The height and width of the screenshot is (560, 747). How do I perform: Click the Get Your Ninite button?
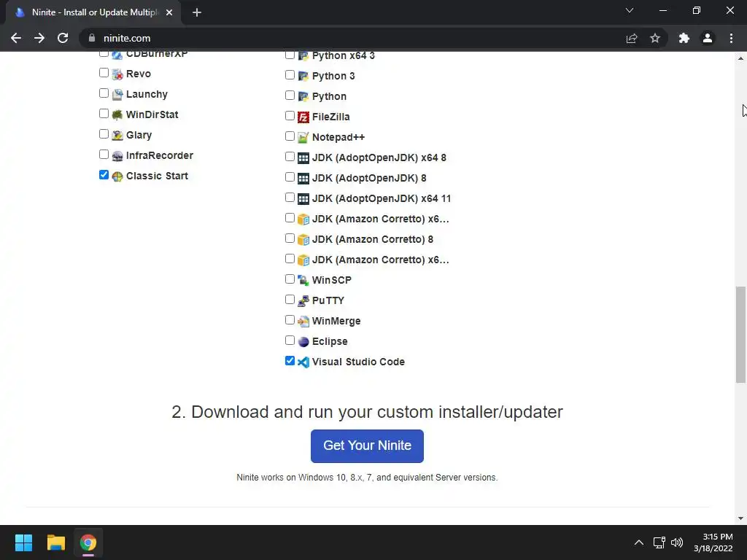click(x=368, y=446)
